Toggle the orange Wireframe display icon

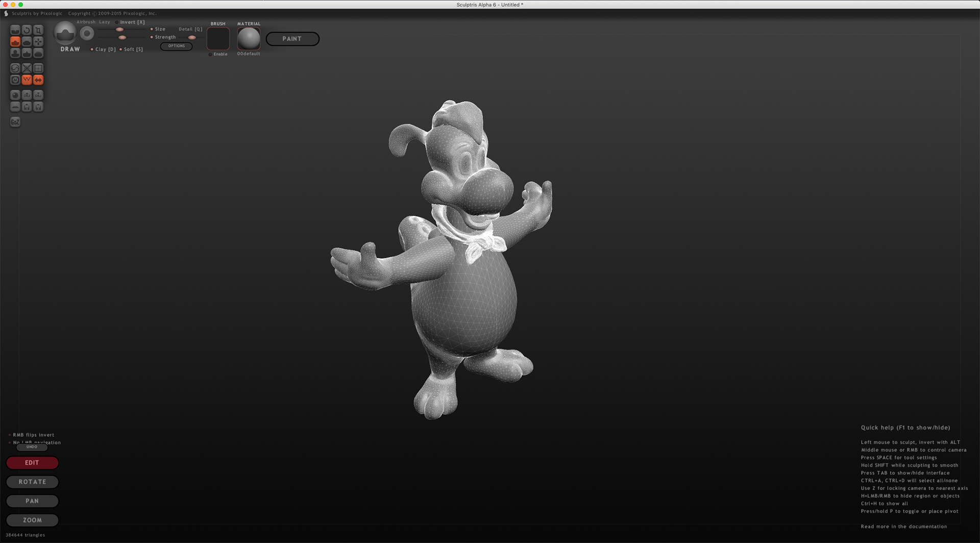click(x=27, y=80)
